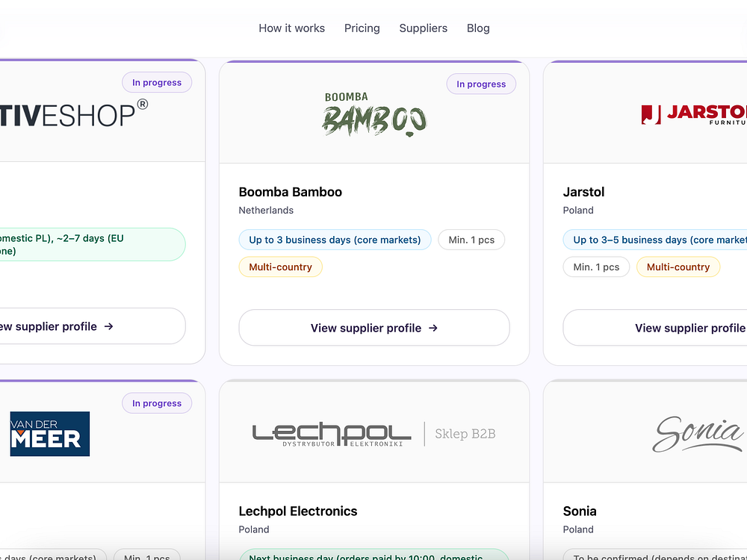Viewport: 747px width, 560px height.
Task: View supplier profile for Jarstol
Action: click(655, 328)
